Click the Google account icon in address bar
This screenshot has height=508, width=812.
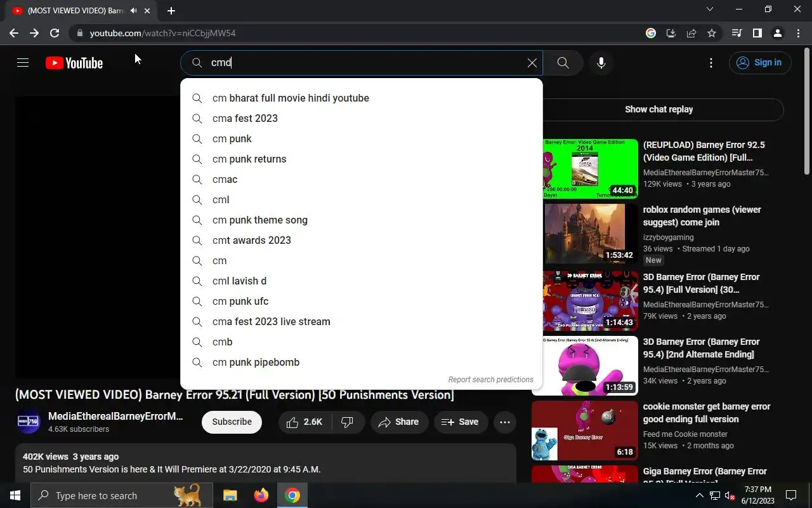[651, 33]
